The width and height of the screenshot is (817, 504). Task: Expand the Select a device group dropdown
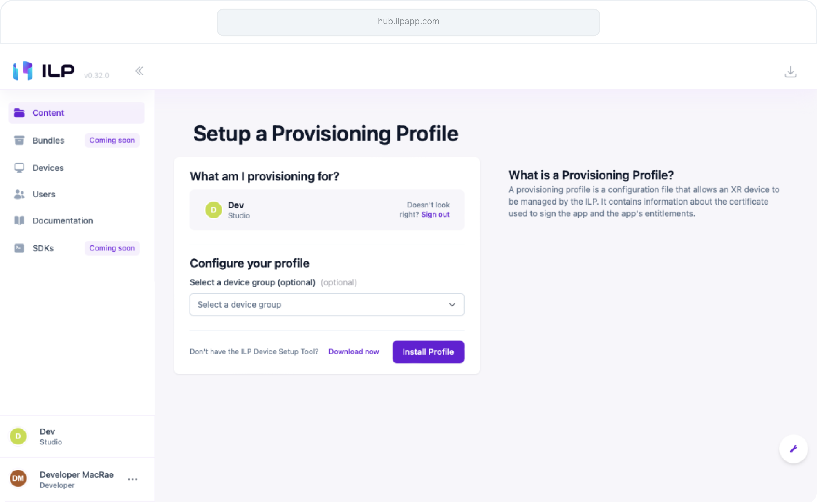326,304
